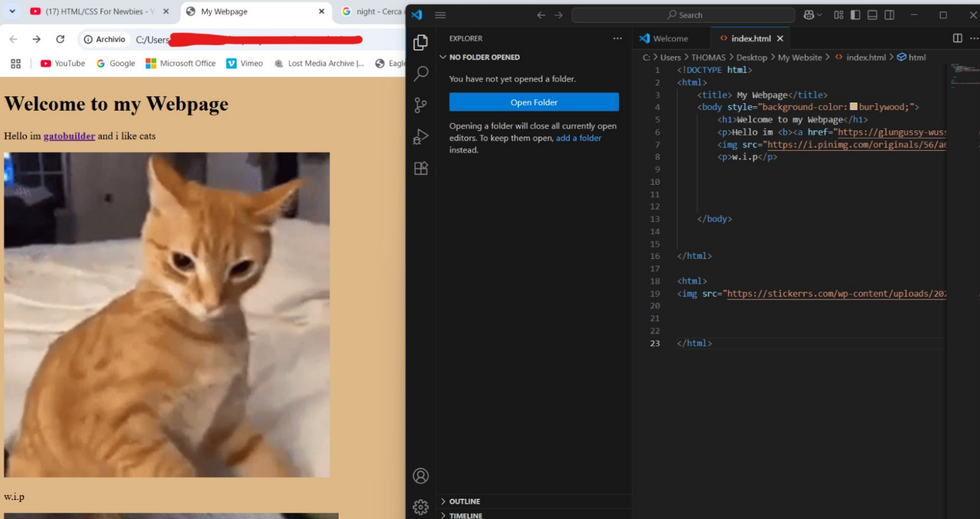Open the Copilot chat dropdown
The width and height of the screenshot is (980, 519).
coord(813,15)
